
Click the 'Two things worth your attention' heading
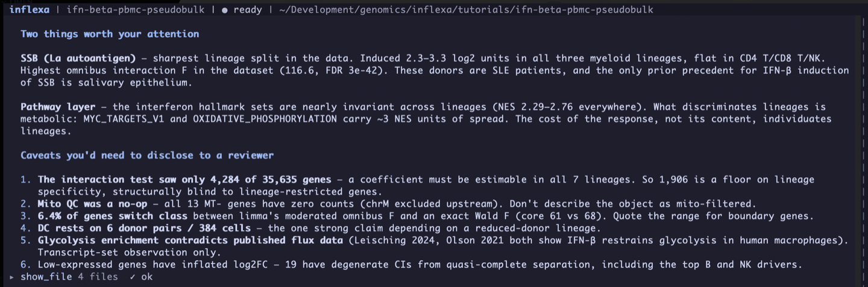point(110,34)
